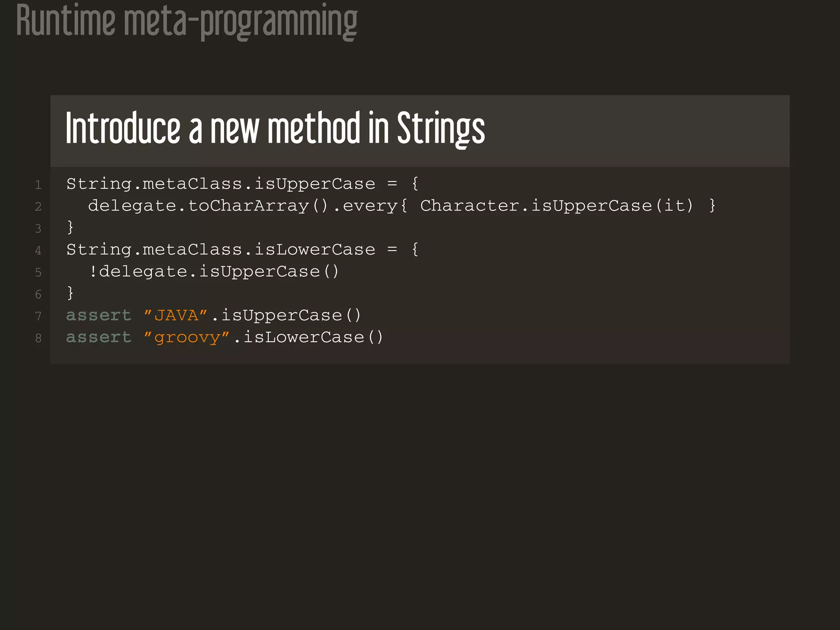Click line number 3 in the gutter

pos(38,228)
